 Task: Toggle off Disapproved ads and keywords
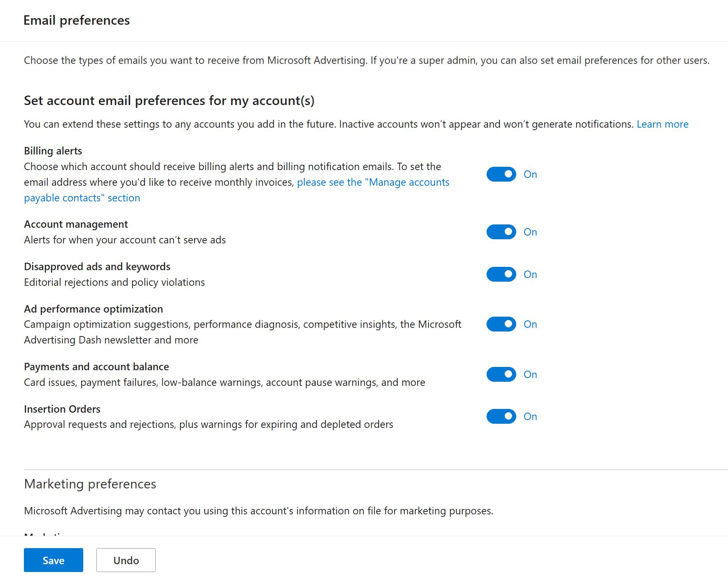pos(500,274)
